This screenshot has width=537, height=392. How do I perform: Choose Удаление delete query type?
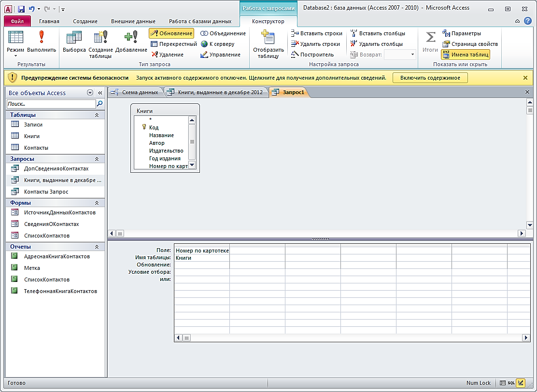tap(168, 55)
